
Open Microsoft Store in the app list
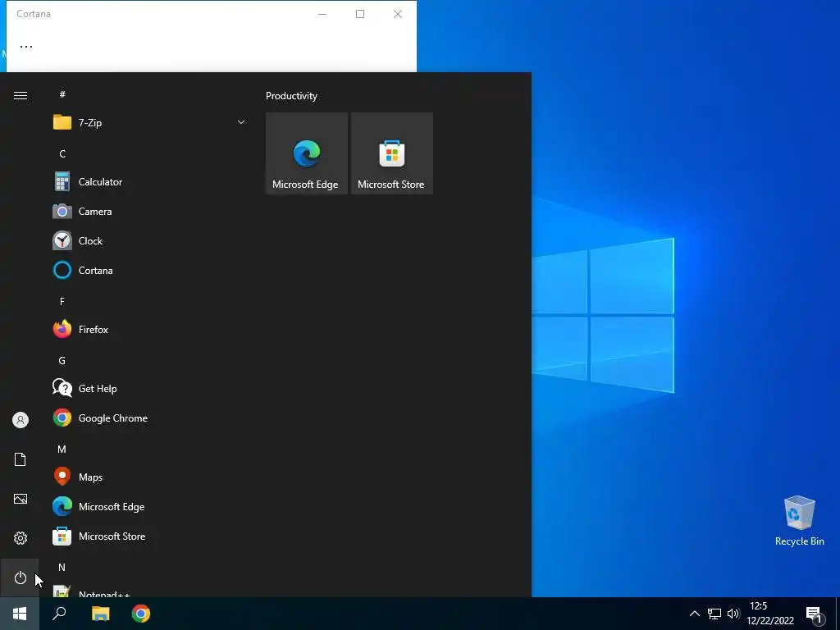pyautogui.click(x=150, y=536)
